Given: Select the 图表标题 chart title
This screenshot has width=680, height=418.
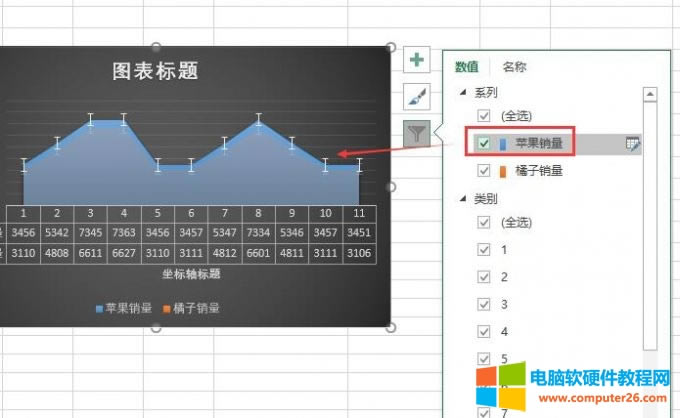Looking at the screenshot, I should 155,70.
